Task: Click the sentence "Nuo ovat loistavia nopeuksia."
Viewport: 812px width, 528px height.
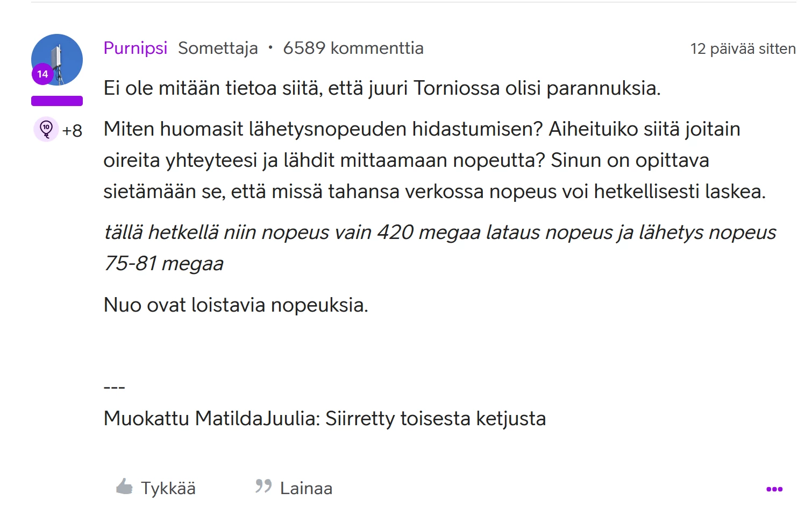Action: (x=236, y=305)
